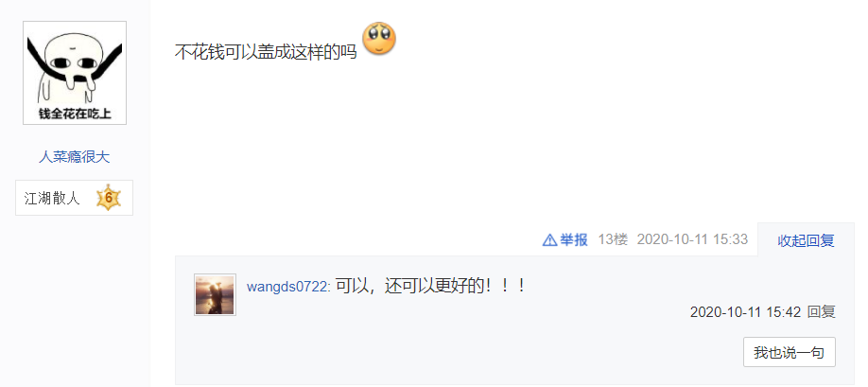The width and height of the screenshot is (868, 387).
Task: Click the pleading-eyes emoji in the post
Action: click(379, 39)
